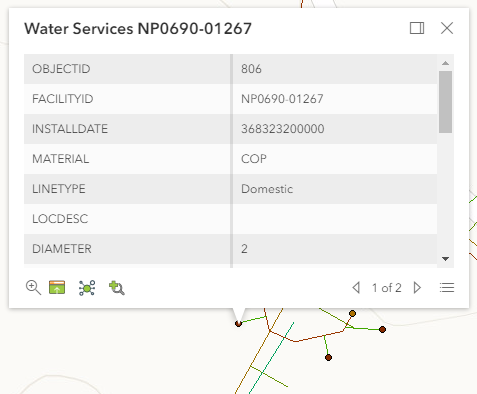Select the DIAMETER value 2

(x=244, y=249)
